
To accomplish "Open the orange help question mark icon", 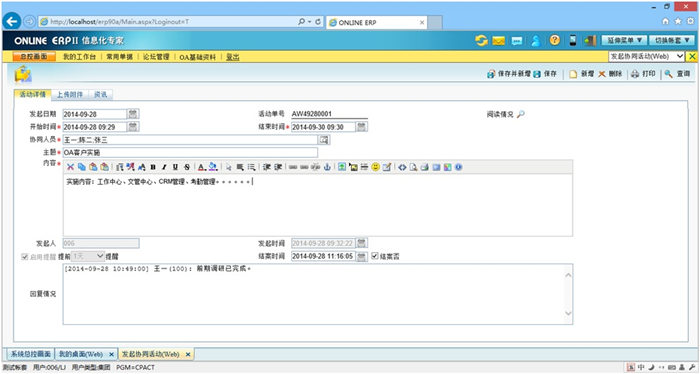I will tap(554, 40).
